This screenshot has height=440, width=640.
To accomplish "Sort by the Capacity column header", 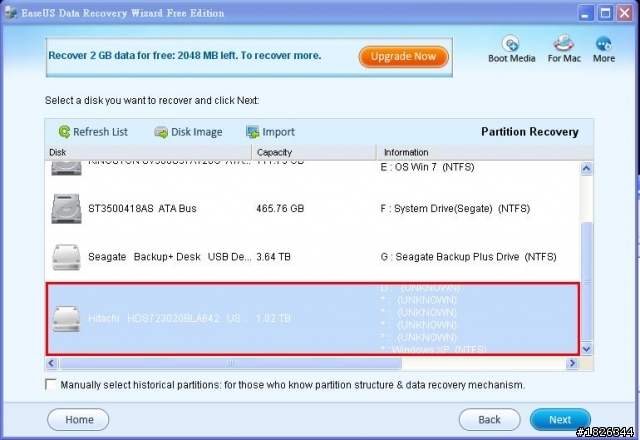I will [314, 152].
